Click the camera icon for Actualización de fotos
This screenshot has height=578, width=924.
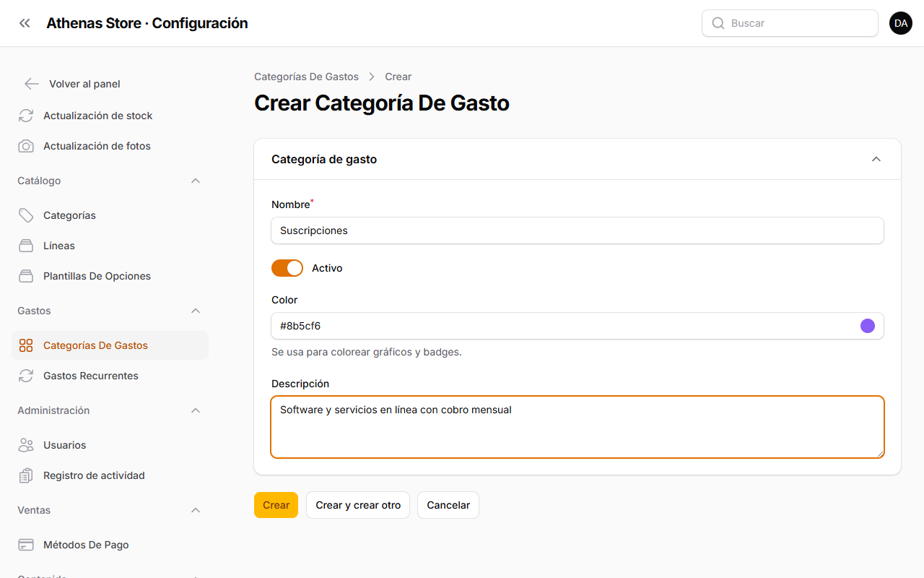click(x=26, y=146)
